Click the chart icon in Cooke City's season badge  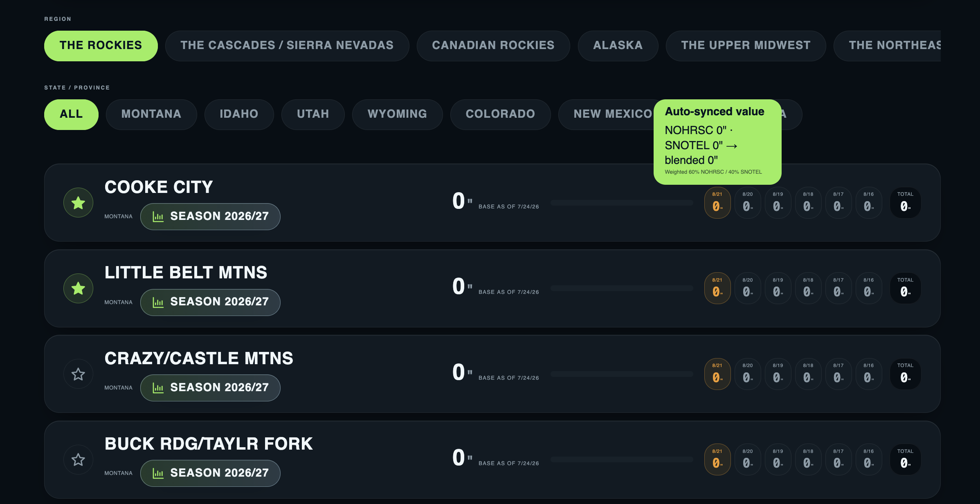(x=158, y=217)
